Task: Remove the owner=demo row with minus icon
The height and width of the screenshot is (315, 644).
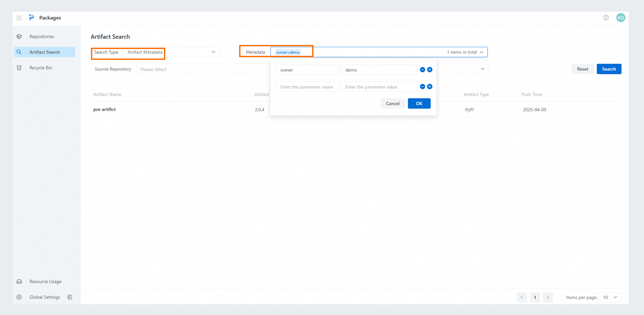Action: [422, 70]
